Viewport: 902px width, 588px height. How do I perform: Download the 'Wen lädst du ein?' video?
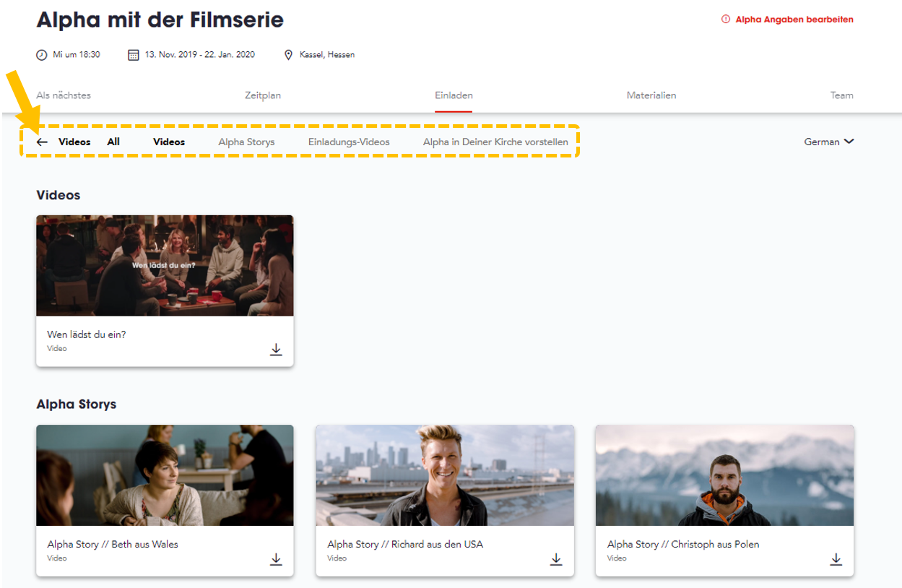point(276,350)
